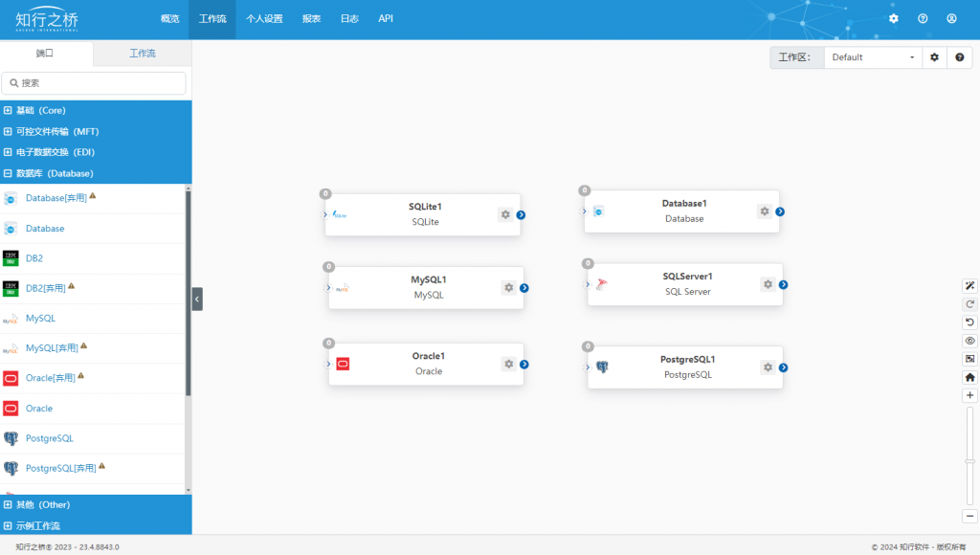Click the zoom in plus button
This screenshot has width=980, height=555.
[970, 395]
